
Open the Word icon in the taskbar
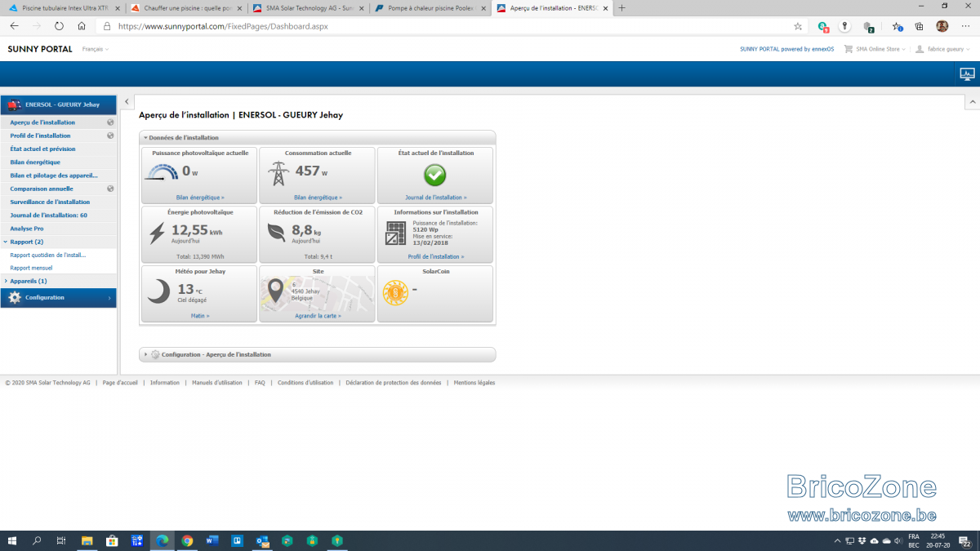[212, 540]
